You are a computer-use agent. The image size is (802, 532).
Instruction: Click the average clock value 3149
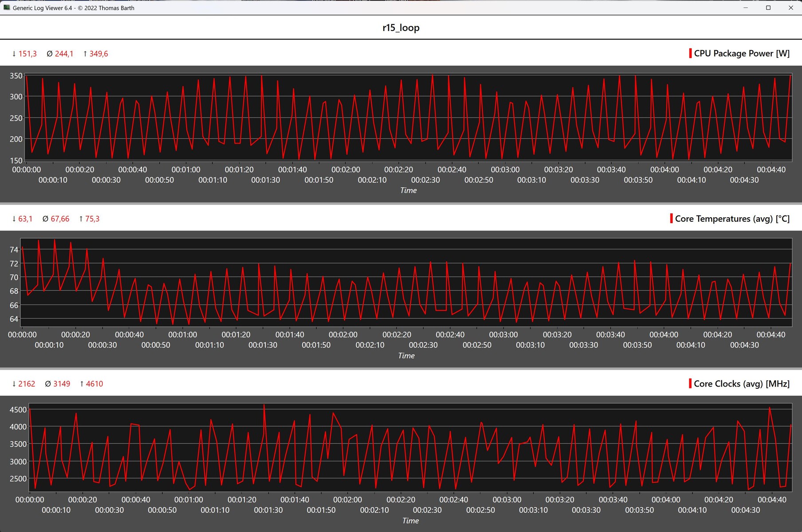point(62,384)
